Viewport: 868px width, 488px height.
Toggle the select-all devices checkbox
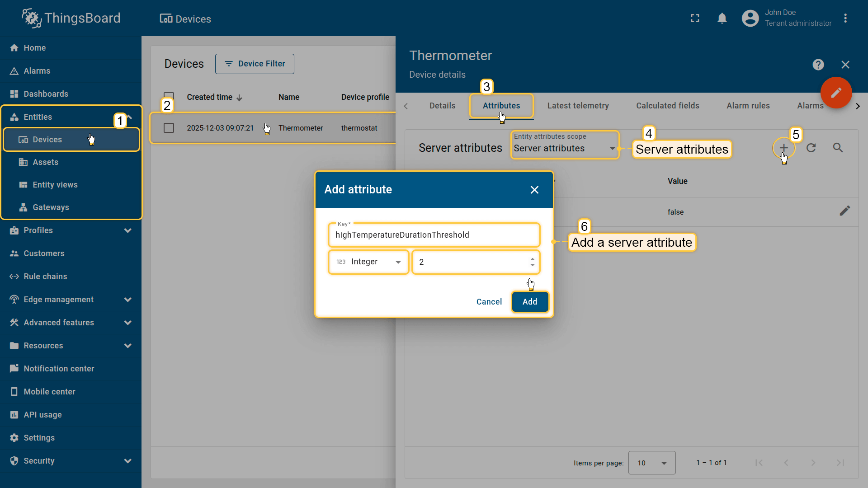[169, 96]
